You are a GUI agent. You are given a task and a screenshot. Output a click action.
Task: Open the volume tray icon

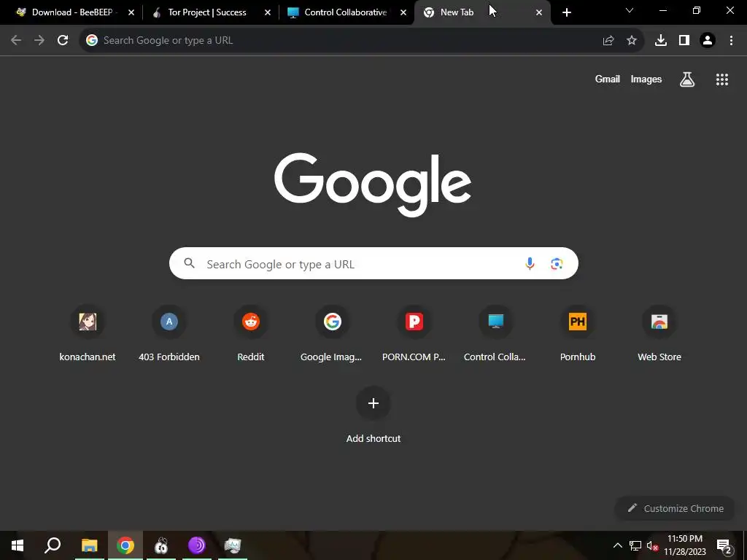(652, 545)
